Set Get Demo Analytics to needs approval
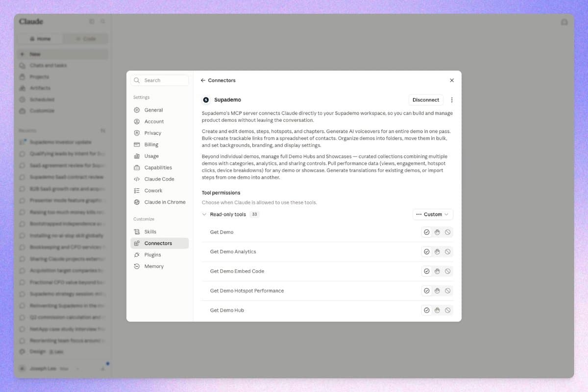588x392 pixels. 437,252
